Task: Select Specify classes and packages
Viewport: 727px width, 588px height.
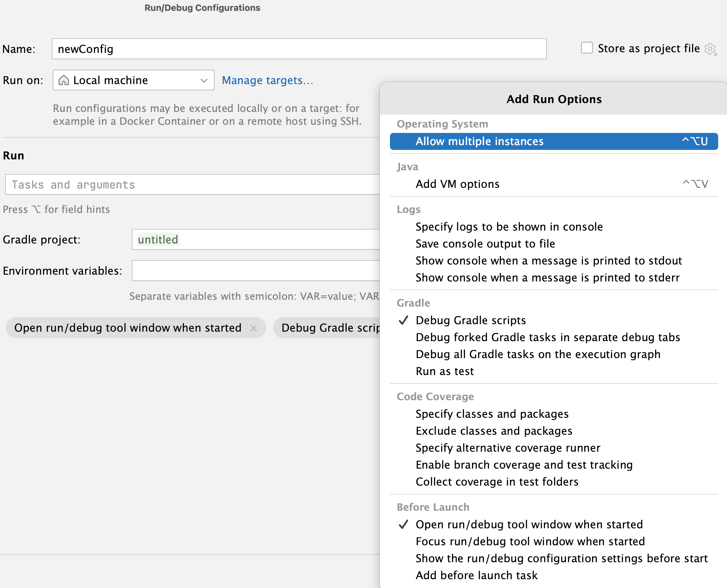Action: pyautogui.click(x=554, y=414)
